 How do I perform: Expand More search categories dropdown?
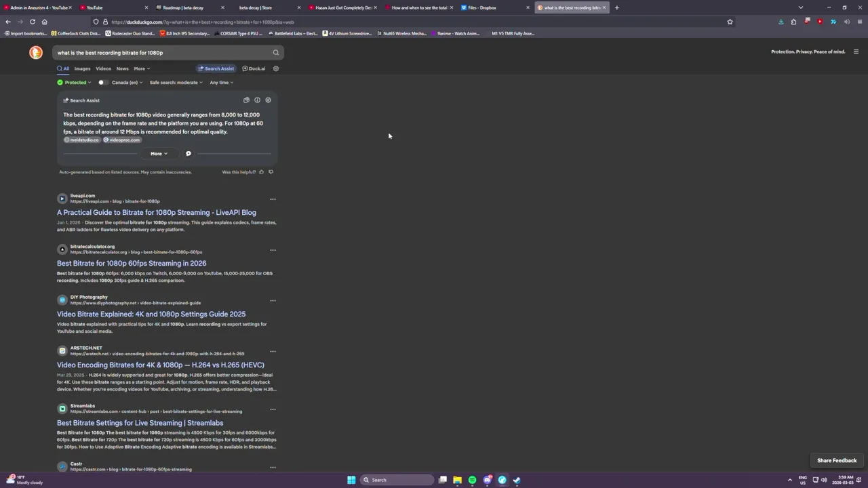(142, 68)
